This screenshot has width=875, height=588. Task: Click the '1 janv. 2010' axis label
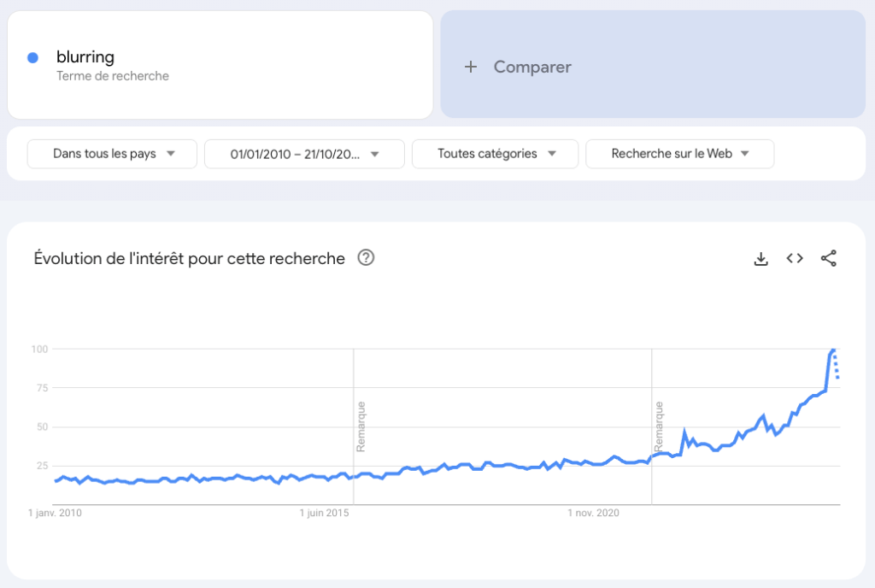click(x=56, y=513)
